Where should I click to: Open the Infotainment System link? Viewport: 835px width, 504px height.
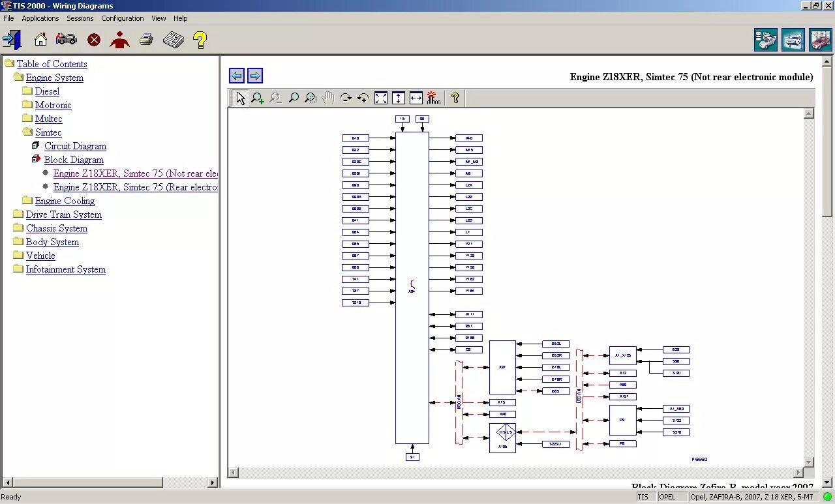click(x=66, y=269)
